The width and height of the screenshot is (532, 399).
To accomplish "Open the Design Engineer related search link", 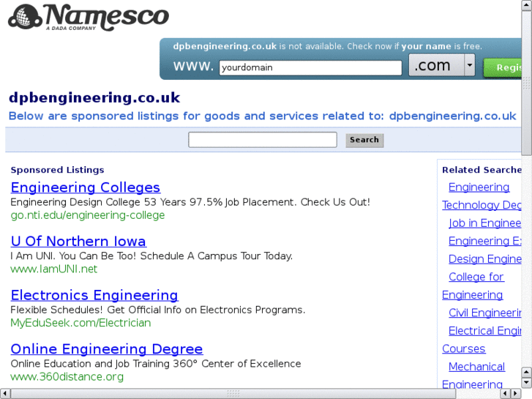I will tap(485, 259).
